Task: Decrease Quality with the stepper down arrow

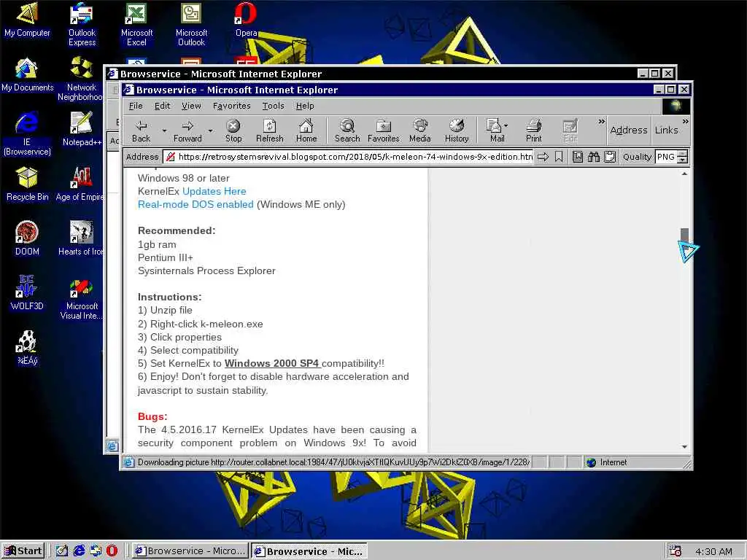Action: point(683,160)
